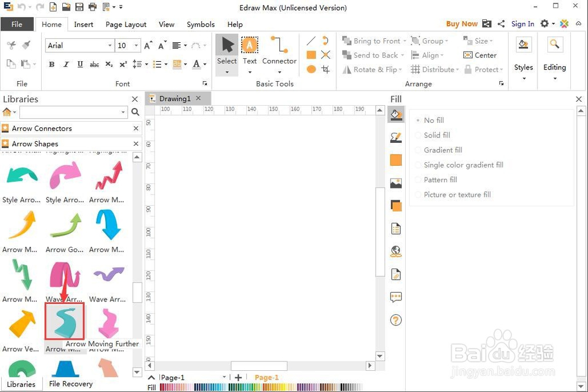Image resolution: width=588 pixels, height=392 pixels.
Task: Open the File Recovery panel tab
Action: coord(71,384)
